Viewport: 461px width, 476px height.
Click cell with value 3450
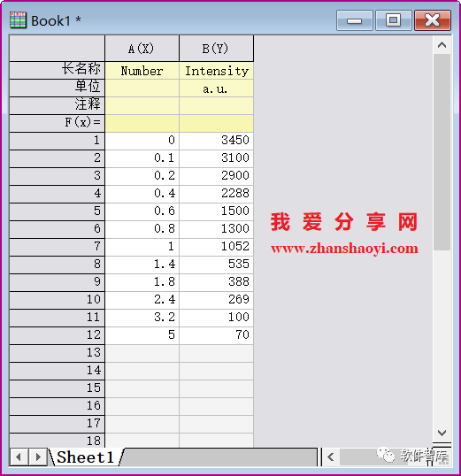point(216,141)
